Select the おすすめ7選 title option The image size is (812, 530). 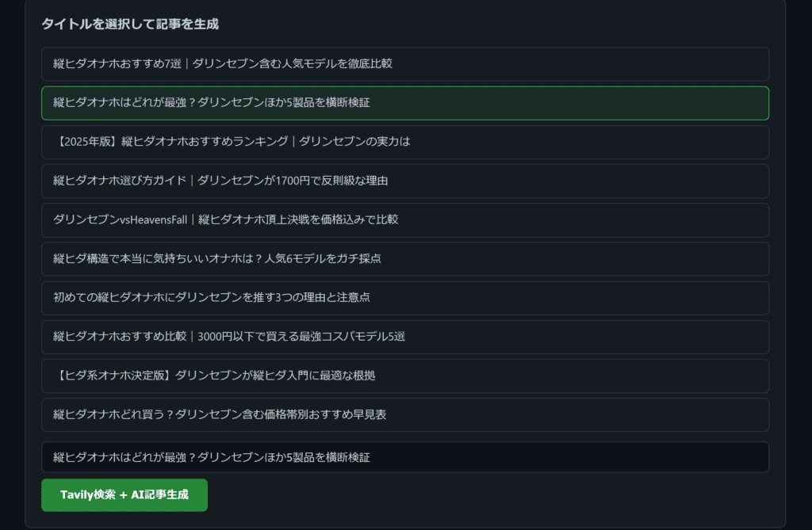404,63
